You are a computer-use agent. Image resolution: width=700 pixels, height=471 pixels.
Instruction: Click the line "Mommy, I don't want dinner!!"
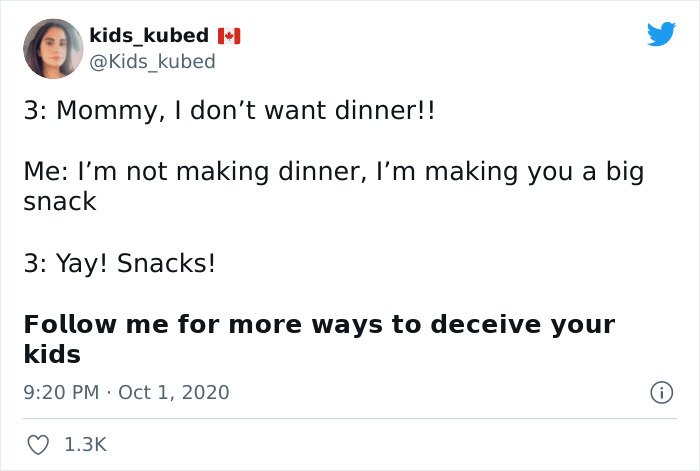pyautogui.click(x=229, y=110)
